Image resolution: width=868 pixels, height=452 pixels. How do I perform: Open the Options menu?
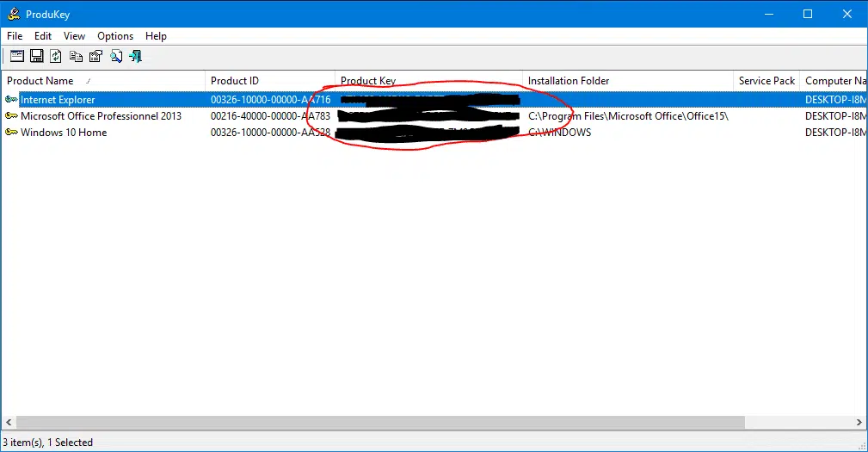pyautogui.click(x=115, y=36)
